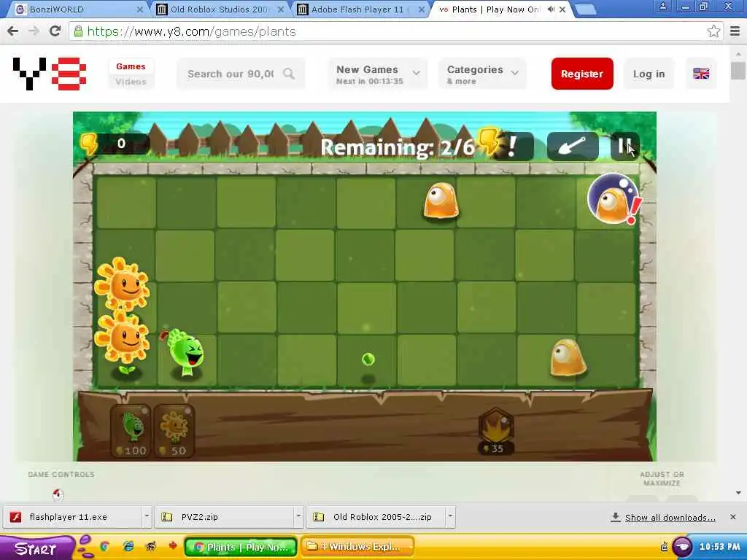Open the language flag selector
This screenshot has height=560, width=747.
701,74
